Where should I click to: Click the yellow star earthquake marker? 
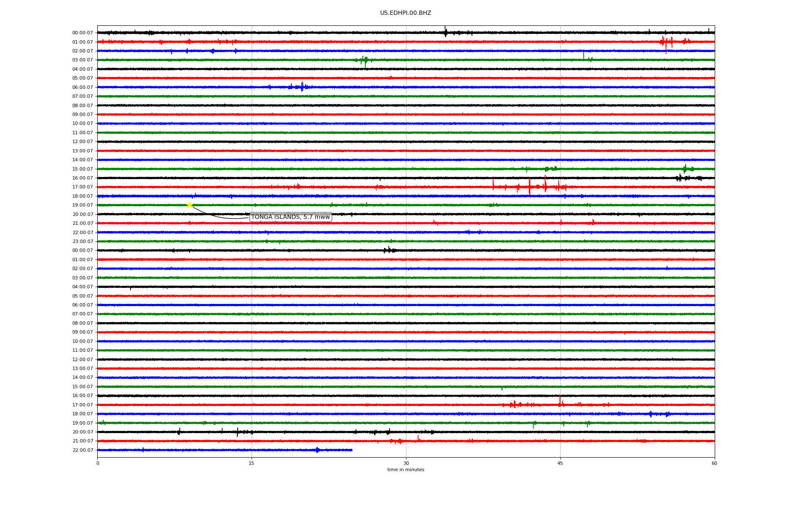(x=189, y=205)
